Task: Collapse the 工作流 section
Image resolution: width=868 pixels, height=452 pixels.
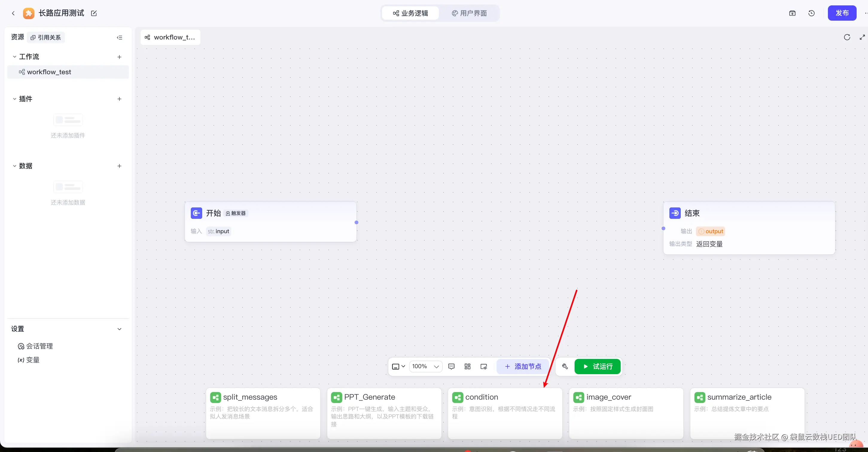Action: [14, 57]
